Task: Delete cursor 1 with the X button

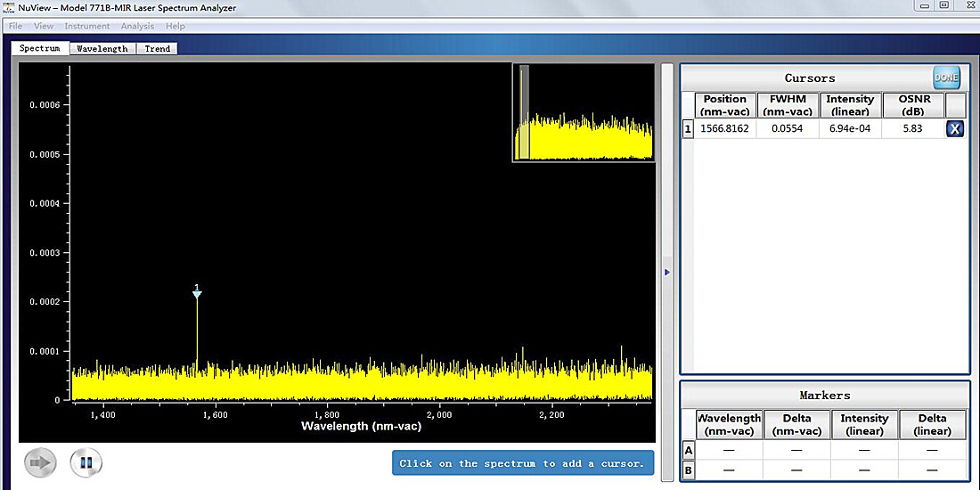Action: point(954,129)
